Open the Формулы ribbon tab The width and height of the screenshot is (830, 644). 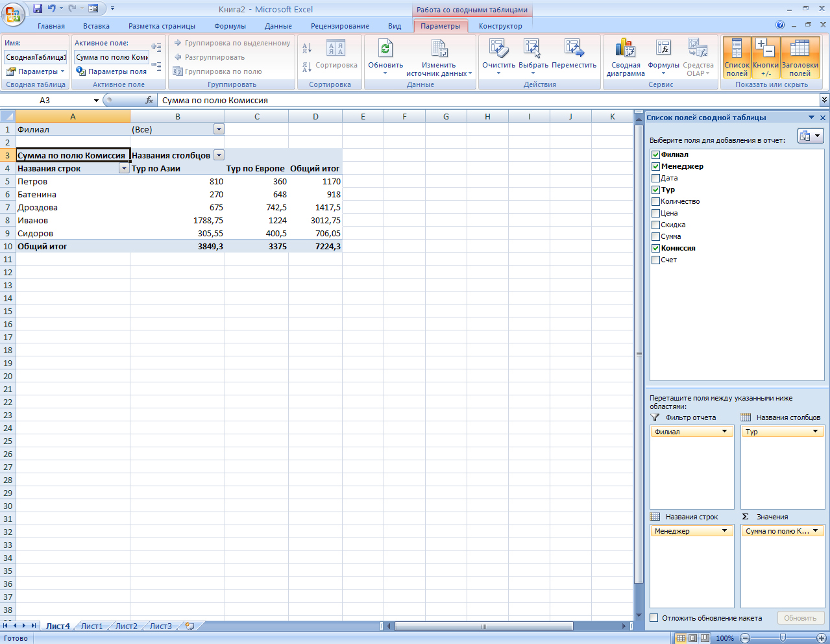(x=230, y=26)
